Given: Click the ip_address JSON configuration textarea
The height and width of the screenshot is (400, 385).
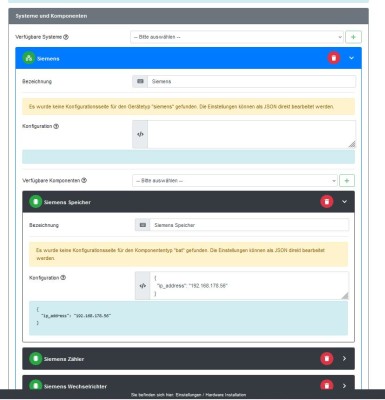Looking at the screenshot, I should click(249, 286).
